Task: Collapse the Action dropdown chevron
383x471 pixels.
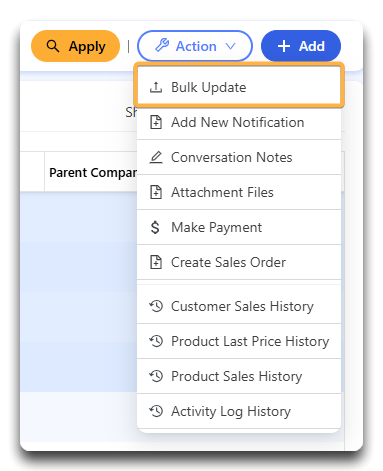Action: pyautogui.click(x=231, y=46)
